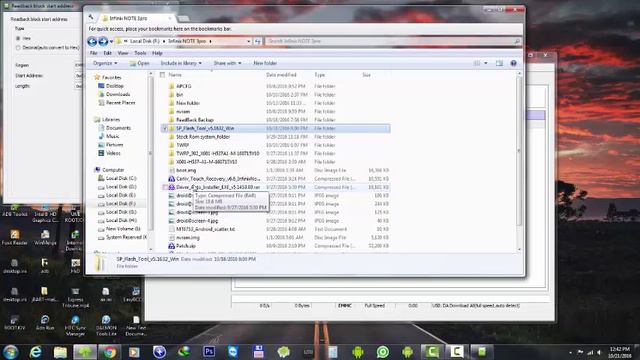Open the Organize dropdown
This screenshot has width=640, height=360.
coord(105,63)
